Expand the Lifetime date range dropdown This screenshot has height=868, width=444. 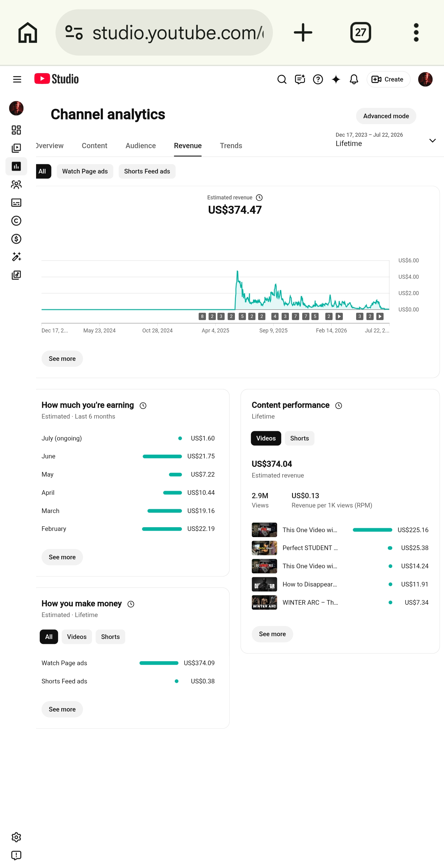pyautogui.click(x=386, y=140)
